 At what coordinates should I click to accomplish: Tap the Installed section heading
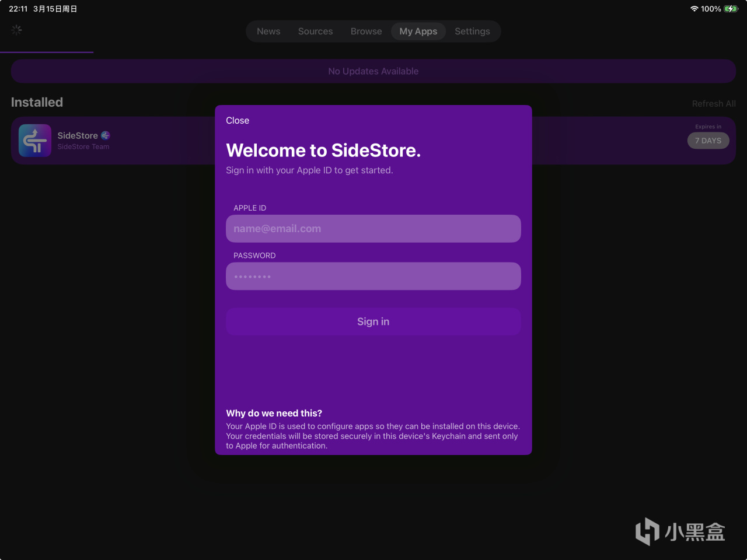click(x=37, y=102)
